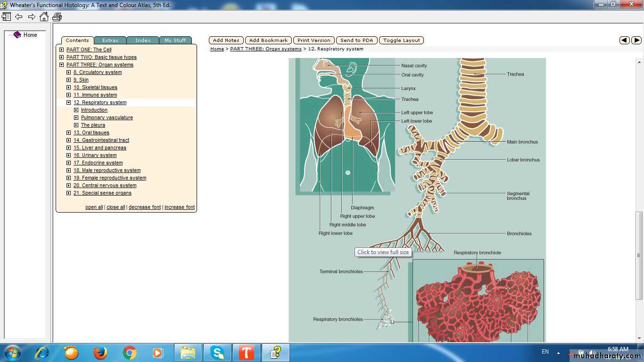Open Skype from the taskbar
This screenshot has height=362, width=644.
click(x=217, y=353)
